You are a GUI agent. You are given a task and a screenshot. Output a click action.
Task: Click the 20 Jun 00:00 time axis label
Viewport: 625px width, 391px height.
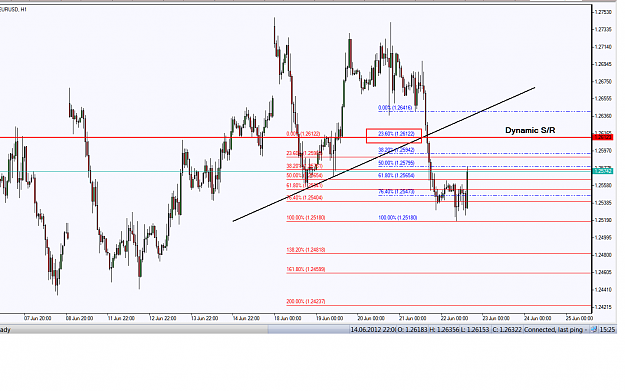(x=371, y=318)
